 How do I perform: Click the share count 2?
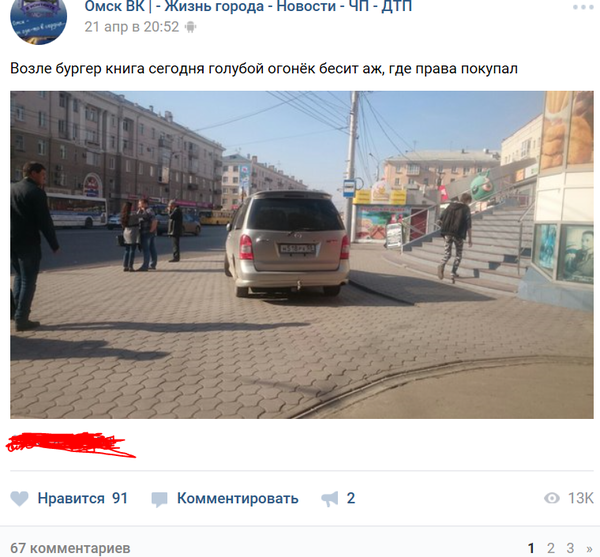[351, 498]
